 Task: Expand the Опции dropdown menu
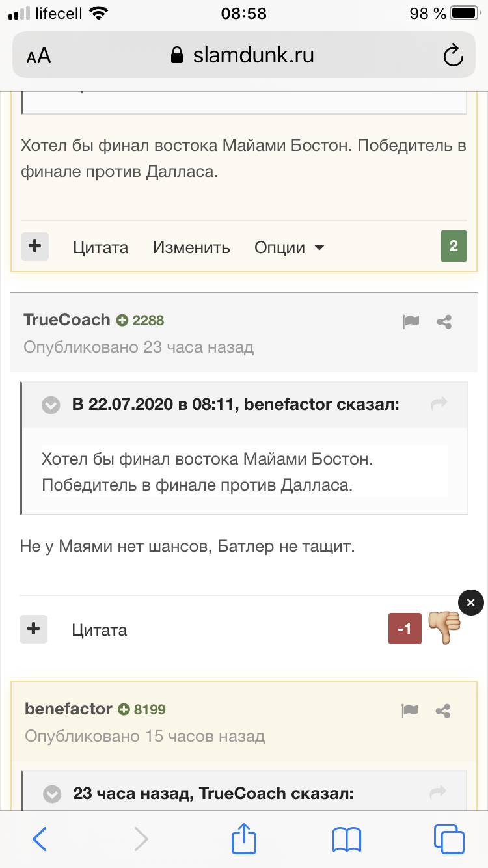click(x=290, y=247)
